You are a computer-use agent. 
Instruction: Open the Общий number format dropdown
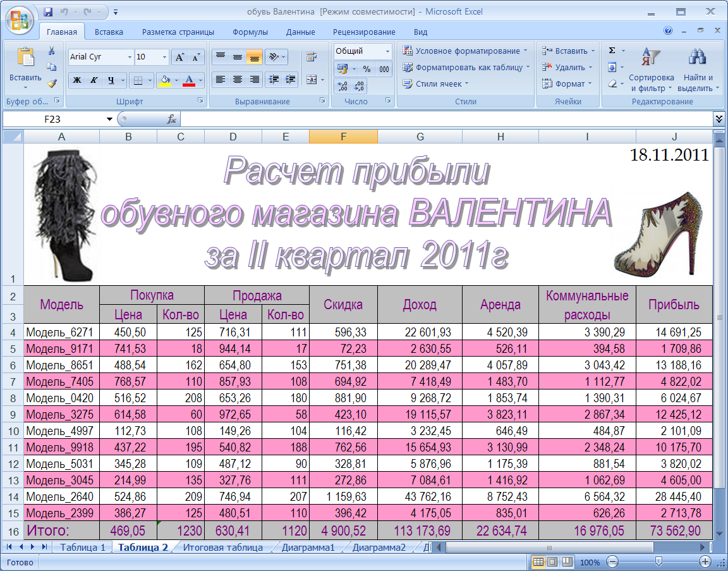pyautogui.click(x=387, y=51)
